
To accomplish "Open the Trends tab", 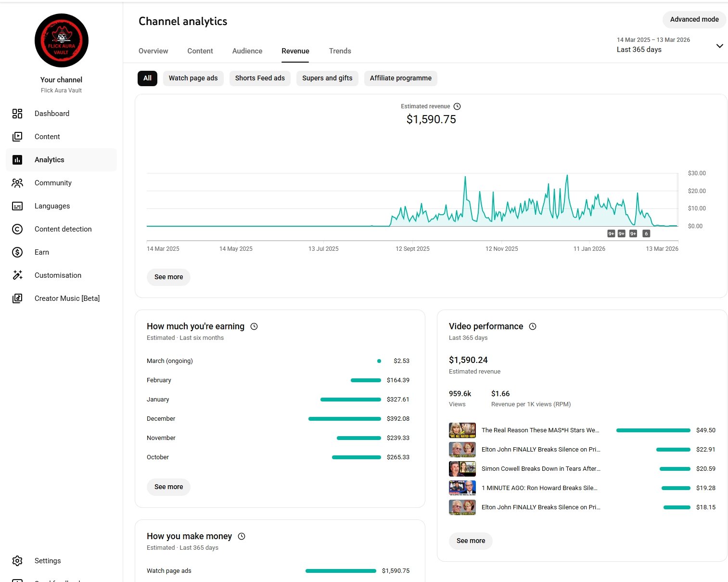I will pyautogui.click(x=340, y=51).
